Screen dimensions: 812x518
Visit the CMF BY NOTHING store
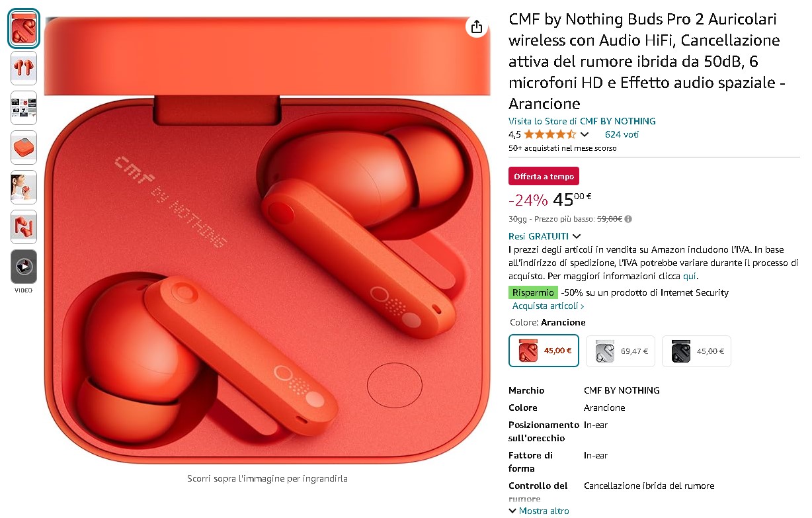(x=582, y=121)
